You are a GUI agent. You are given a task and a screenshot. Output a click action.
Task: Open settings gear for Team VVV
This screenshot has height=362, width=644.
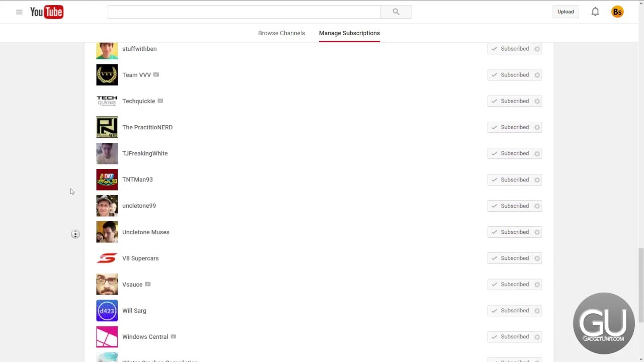tap(537, 75)
